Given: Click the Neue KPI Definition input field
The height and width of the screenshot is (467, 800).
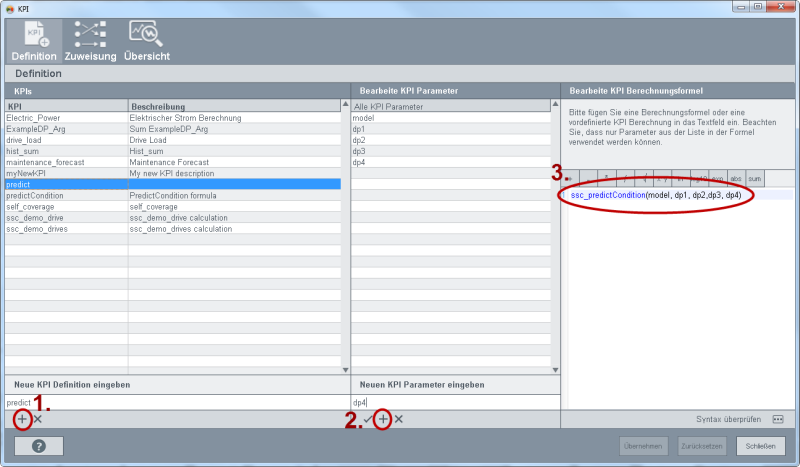Looking at the screenshot, I should [175, 402].
